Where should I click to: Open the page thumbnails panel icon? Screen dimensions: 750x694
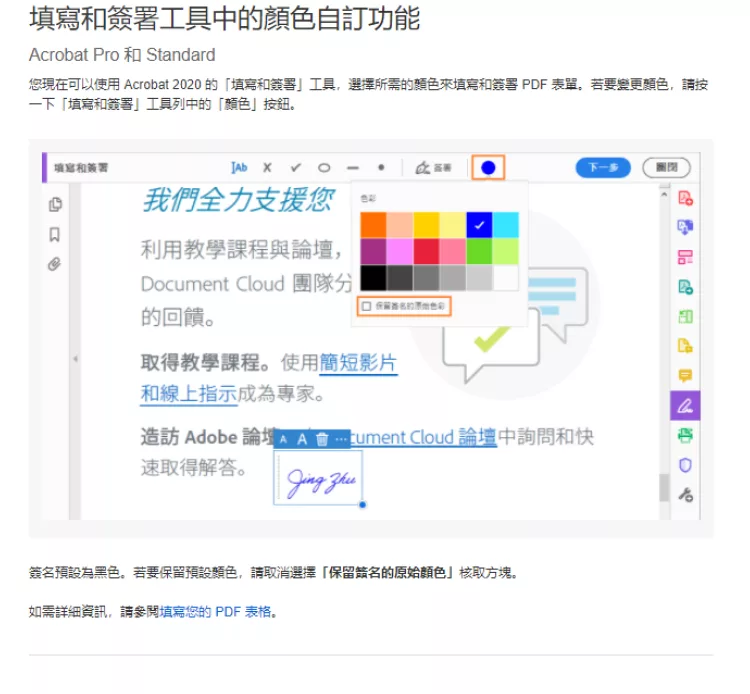click(55, 205)
